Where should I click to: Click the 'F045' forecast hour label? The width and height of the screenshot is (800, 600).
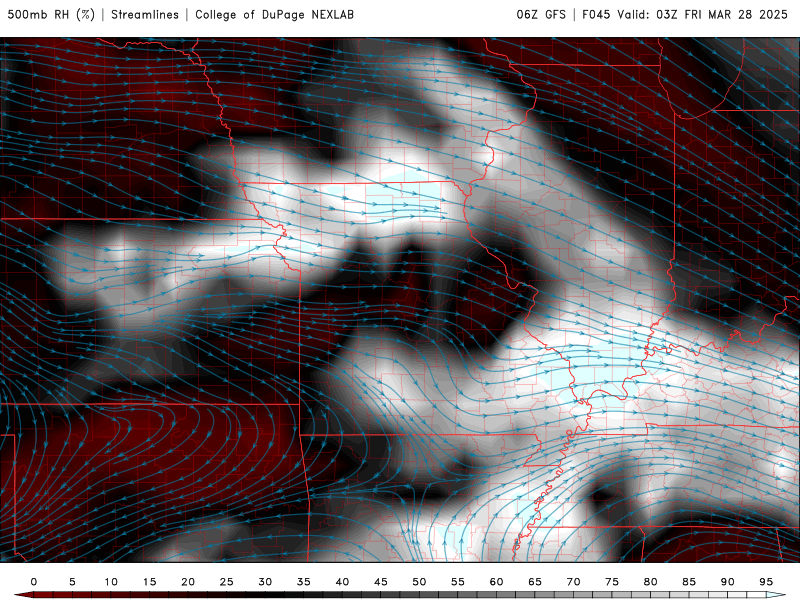596,15
